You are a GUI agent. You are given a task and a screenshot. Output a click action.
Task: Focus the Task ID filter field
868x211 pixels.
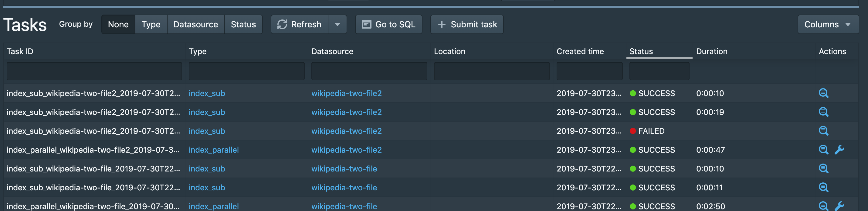click(x=94, y=71)
